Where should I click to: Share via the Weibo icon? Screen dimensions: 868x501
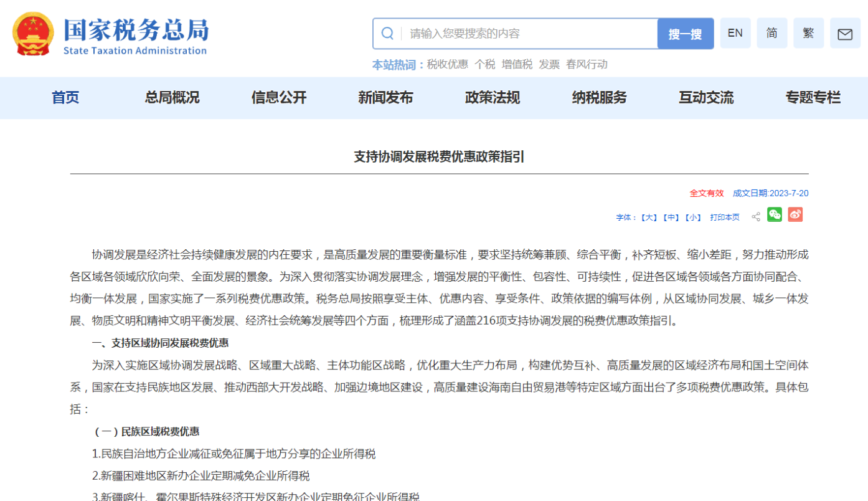point(795,214)
